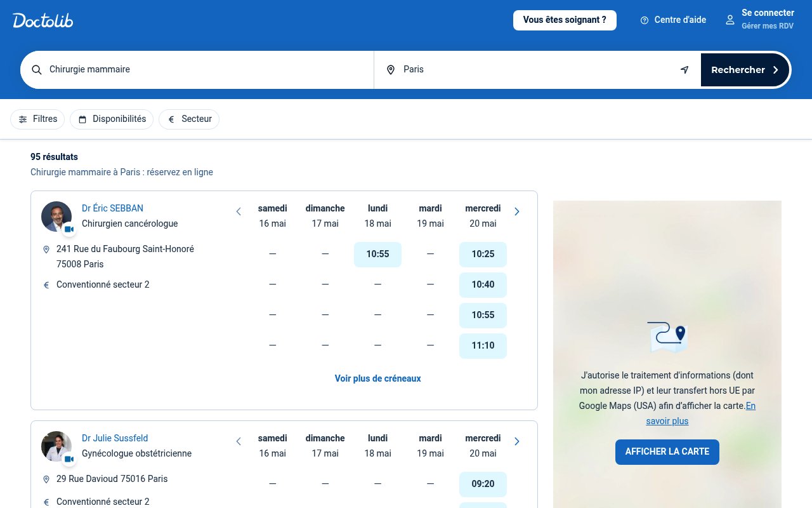Viewport: 812px width, 508px height.
Task: Click the map route illustration icon
Action: click(x=667, y=337)
